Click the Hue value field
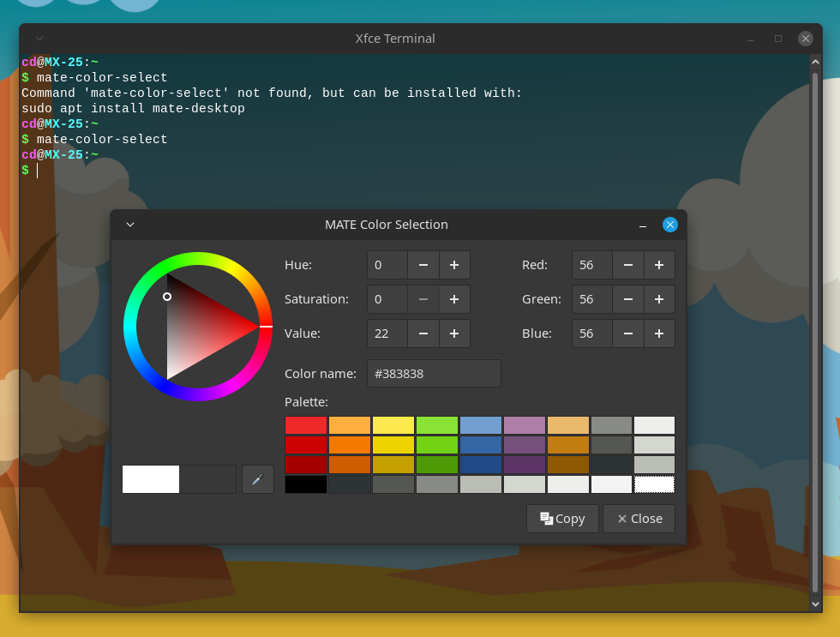 [x=387, y=265]
